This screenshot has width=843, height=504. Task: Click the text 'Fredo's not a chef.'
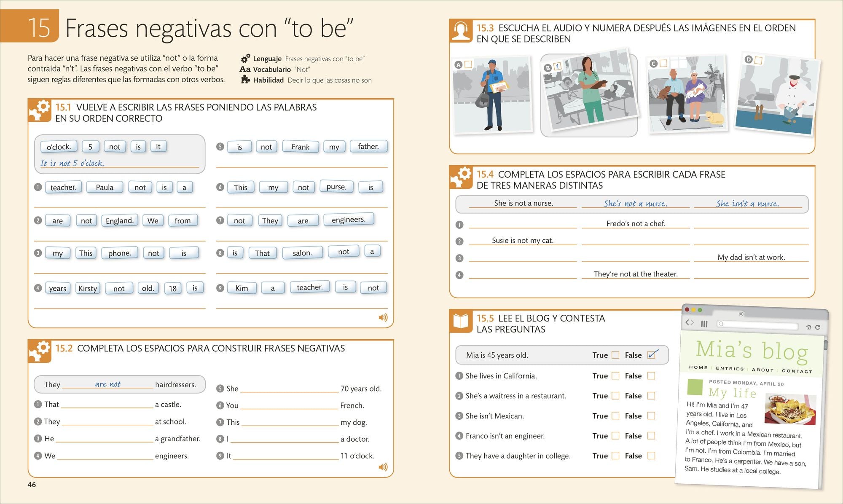click(636, 223)
